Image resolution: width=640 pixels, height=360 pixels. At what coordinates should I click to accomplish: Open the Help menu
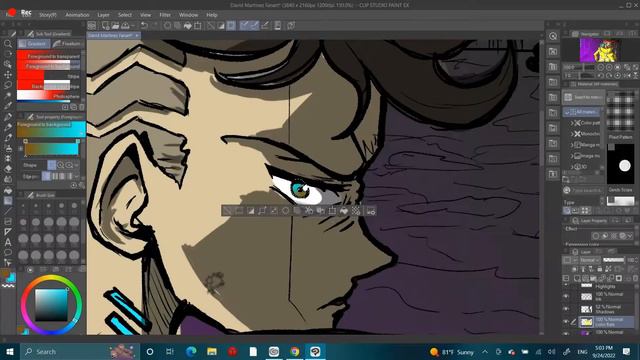(211, 15)
